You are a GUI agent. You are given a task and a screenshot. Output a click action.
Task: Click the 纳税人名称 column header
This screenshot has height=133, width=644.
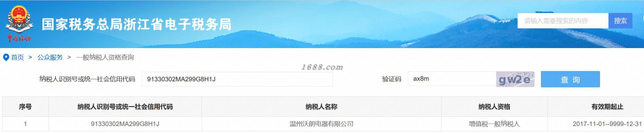click(x=321, y=107)
